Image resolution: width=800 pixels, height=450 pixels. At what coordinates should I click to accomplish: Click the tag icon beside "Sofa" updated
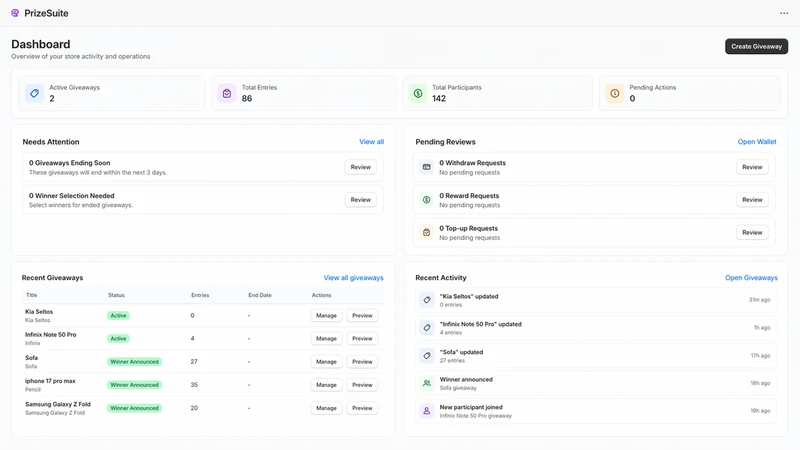click(x=427, y=356)
